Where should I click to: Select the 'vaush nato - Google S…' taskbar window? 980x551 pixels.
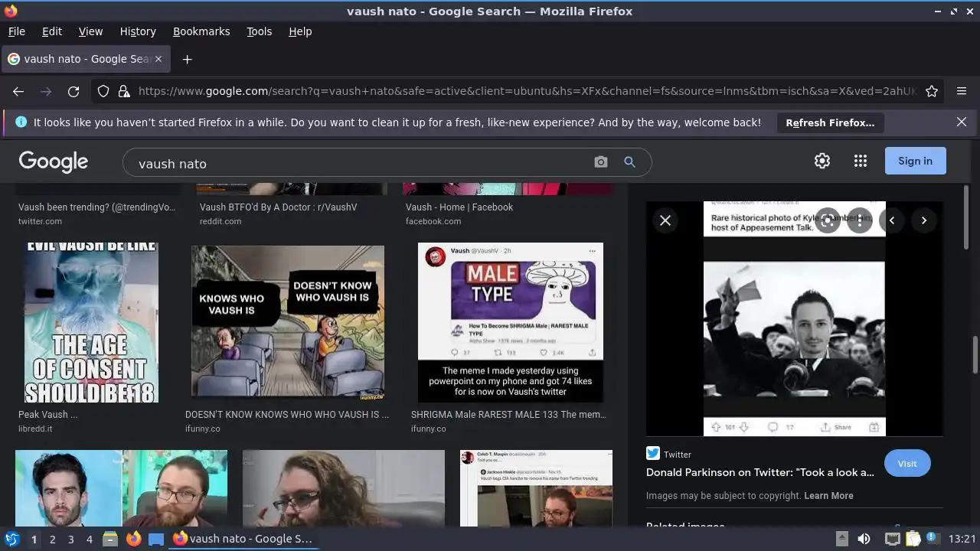coord(243,539)
